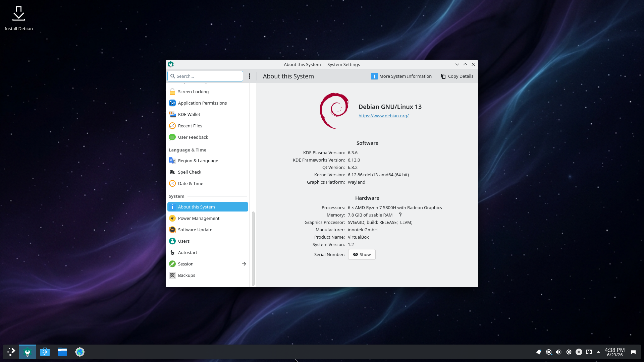Open the KDE application launcher
The width and height of the screenshot is (644, 362).
(x=11, y=352)
